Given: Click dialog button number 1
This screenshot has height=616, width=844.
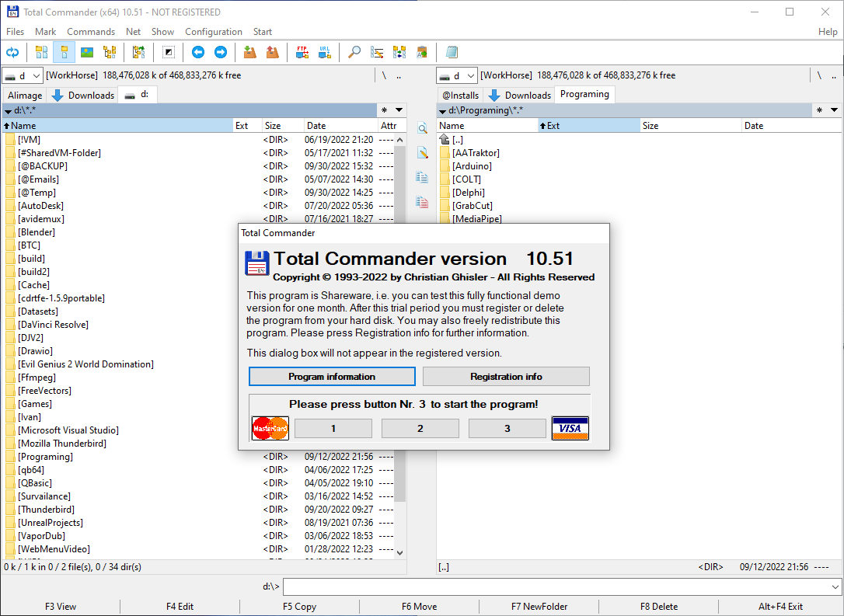Looking at the screenshot, I should point(333,428).
